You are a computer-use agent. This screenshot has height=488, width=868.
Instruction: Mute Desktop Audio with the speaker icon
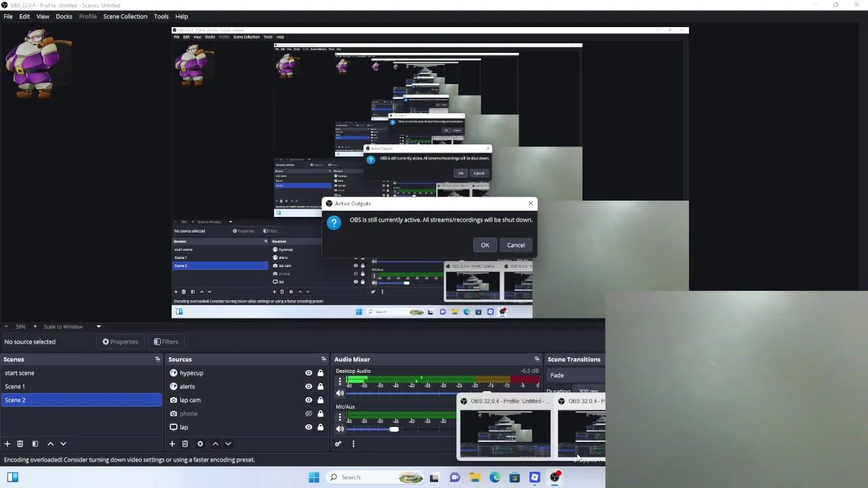point(340,393)
